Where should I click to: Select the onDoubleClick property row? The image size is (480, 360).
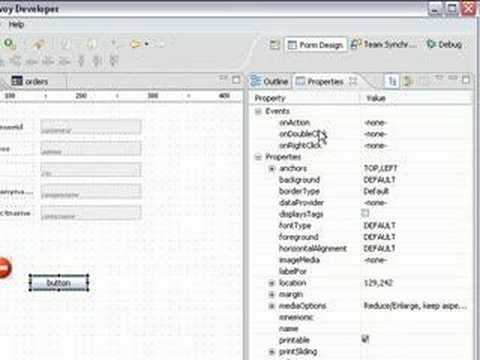coord(362,134)
